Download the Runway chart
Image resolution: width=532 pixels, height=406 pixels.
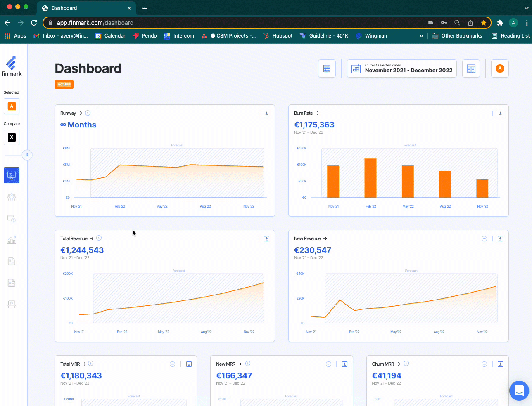(266, 113)
